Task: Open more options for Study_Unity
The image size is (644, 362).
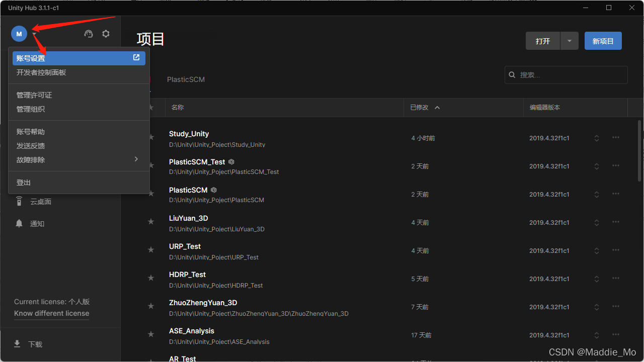Action: click(616, 138)
